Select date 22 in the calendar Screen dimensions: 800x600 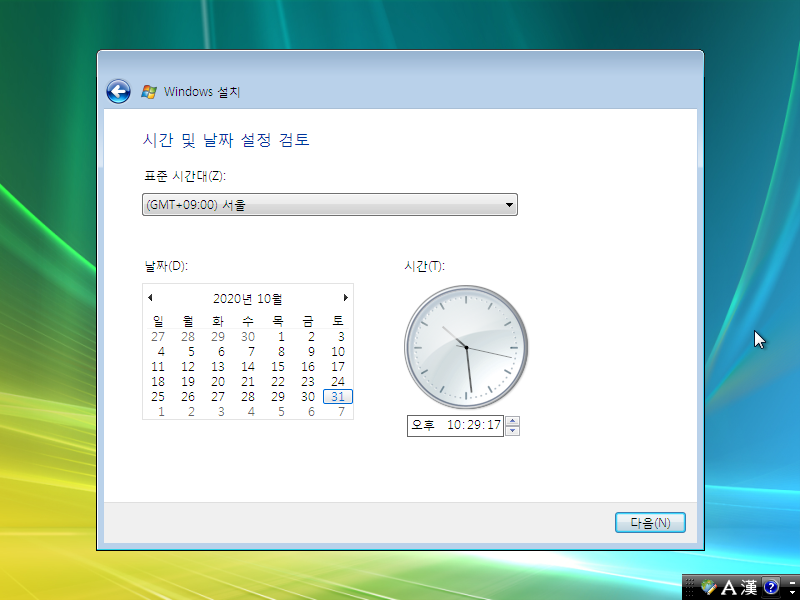click(278, 382)
